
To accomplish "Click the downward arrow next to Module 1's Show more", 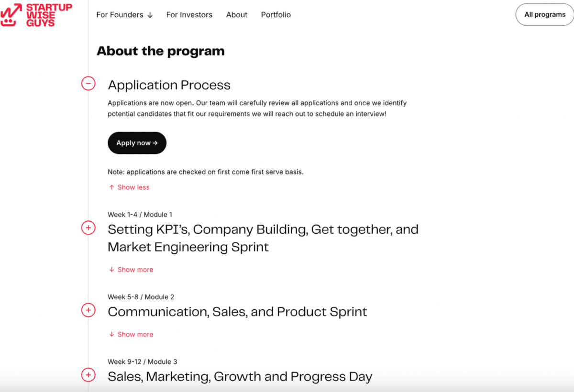I will (111, 269).
